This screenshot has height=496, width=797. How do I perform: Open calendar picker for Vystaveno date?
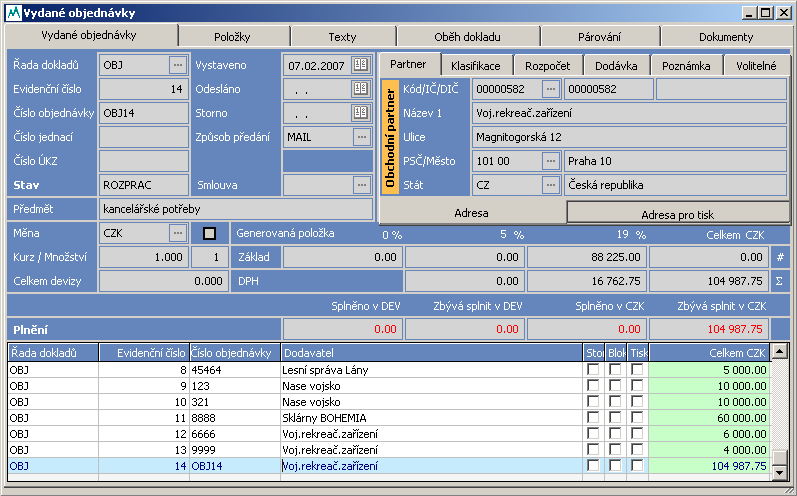click(361, 65)
